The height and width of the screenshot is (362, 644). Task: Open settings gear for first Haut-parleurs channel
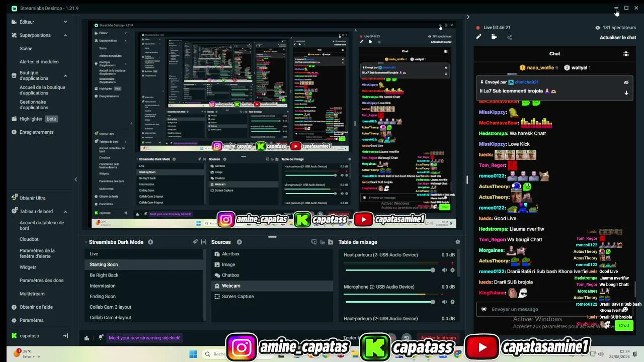click(x=452, y=270)
